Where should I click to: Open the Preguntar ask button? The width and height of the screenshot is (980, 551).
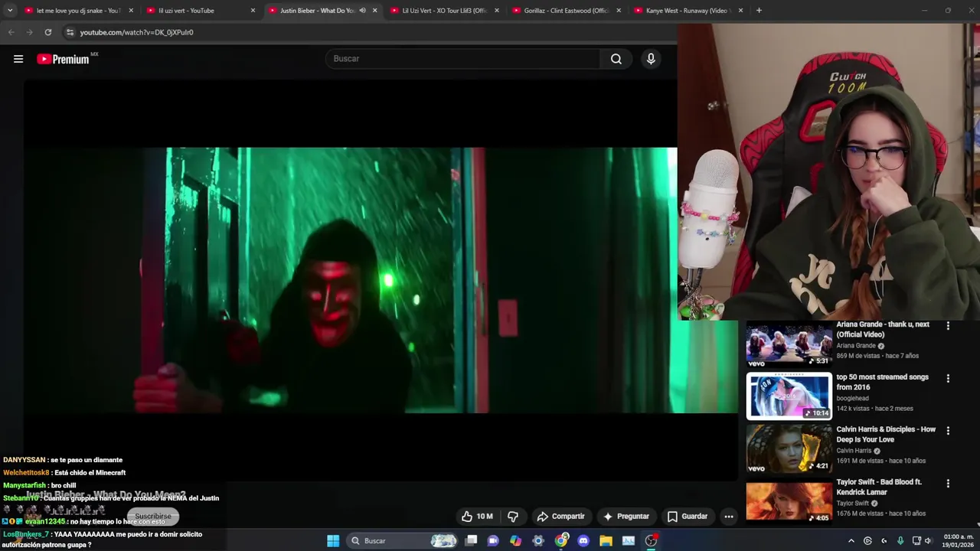click(x=626, y=517)
